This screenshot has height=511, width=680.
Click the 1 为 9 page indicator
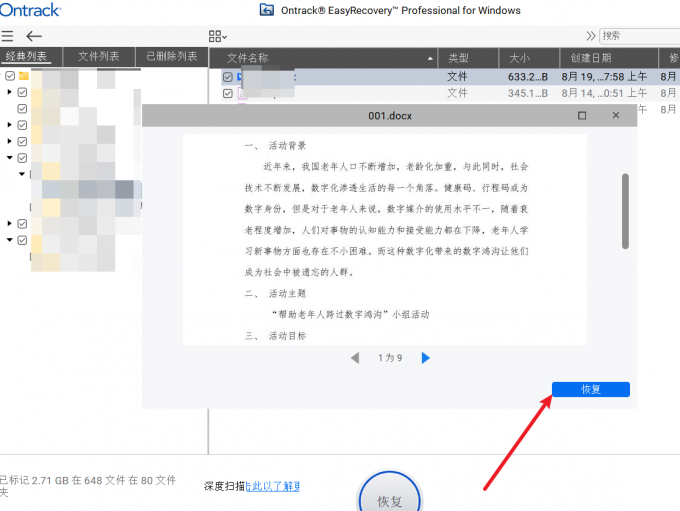click(x=390, y=358)
